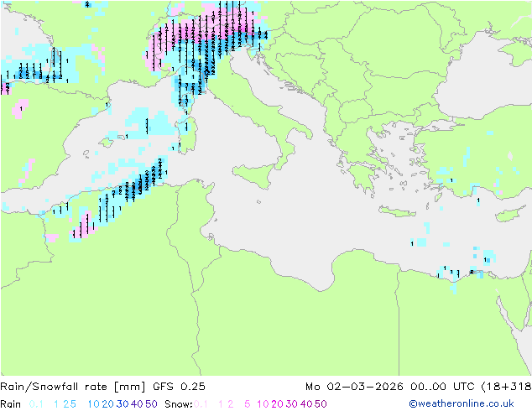Click the "00..00 UTC" time text
The image size is (532, 411).
pyautogui.click(x=442, y=387)
